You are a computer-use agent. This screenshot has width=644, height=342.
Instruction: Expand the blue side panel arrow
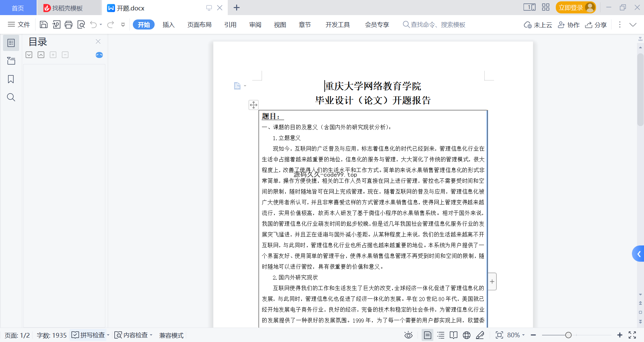point(638,254)
